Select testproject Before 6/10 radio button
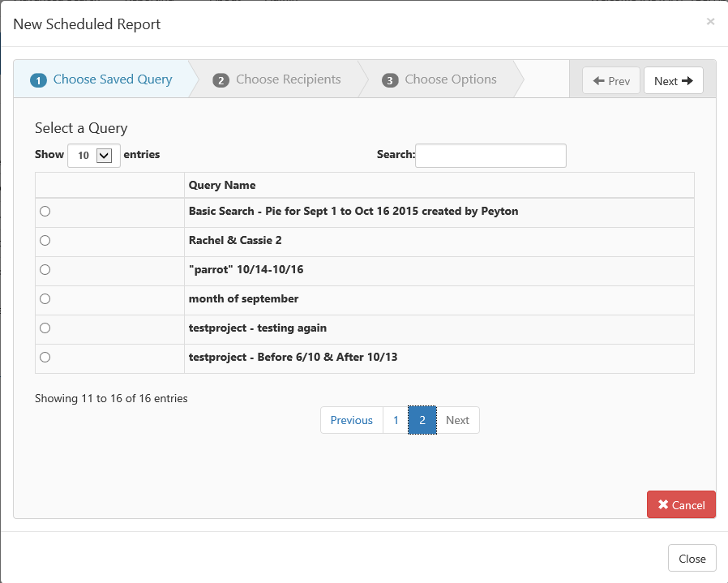The width and height of the screenshot is (728, 583). (x=45, y=358)
